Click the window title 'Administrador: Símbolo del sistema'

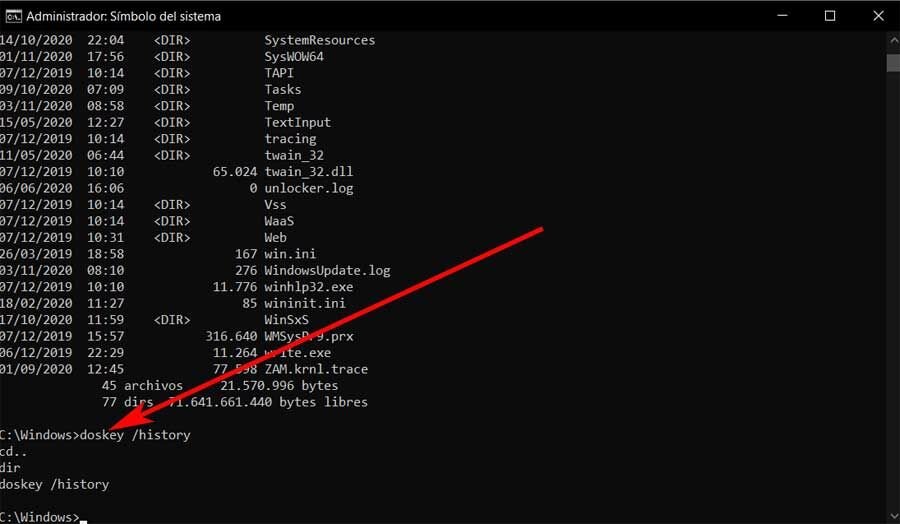[x=123, y=17]
